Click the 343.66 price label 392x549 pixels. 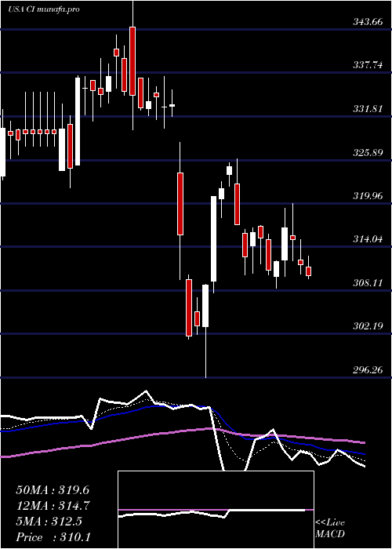[367, 22]
